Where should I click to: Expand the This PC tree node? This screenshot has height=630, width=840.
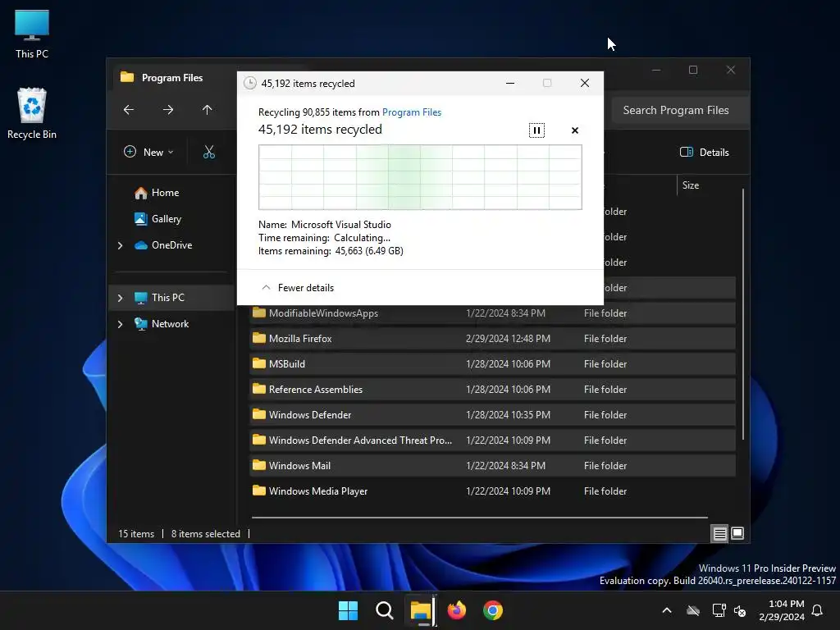(x=121, y=298)
